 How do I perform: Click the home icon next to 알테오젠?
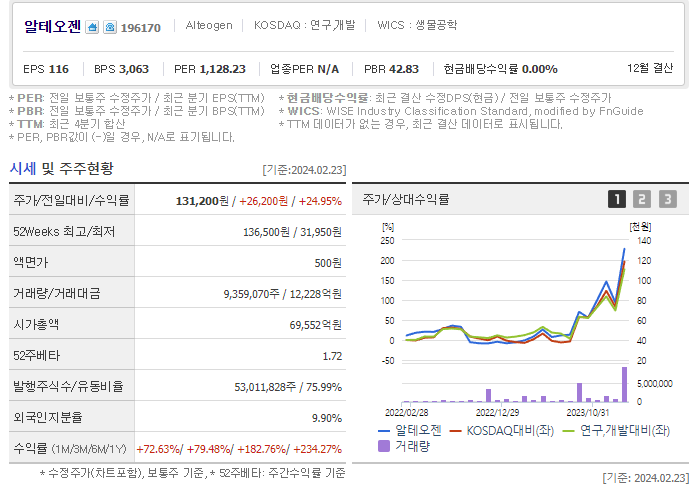[92, 28]
